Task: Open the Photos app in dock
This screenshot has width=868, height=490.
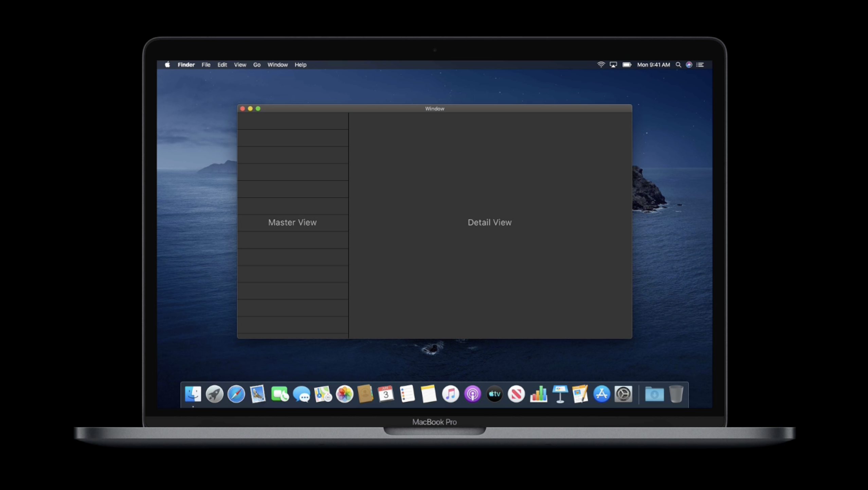Action: [344, 394]
